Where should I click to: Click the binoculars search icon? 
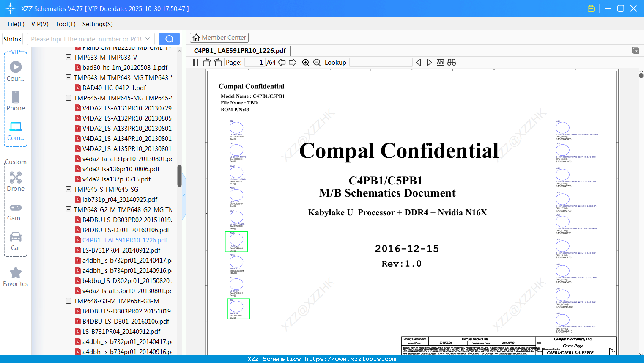click(x=452, y=63)
